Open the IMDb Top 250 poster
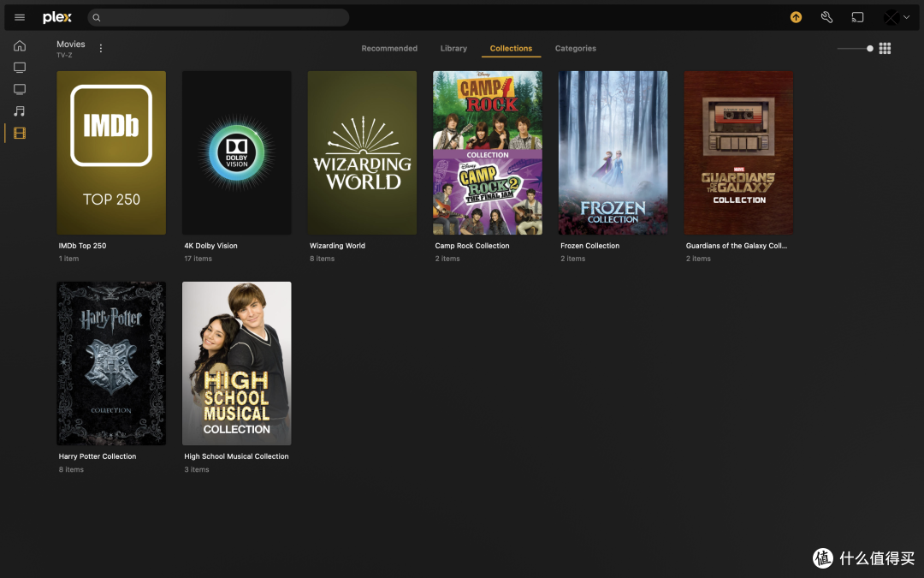The width and height of the screenshot is (924, 578). click(x=110, y=152)
